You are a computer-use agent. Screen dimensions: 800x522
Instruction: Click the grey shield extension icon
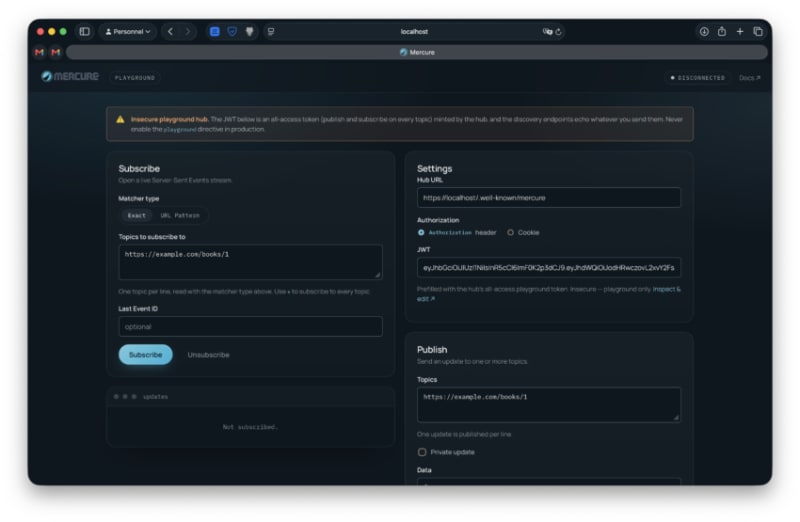[x=249, y=32]
